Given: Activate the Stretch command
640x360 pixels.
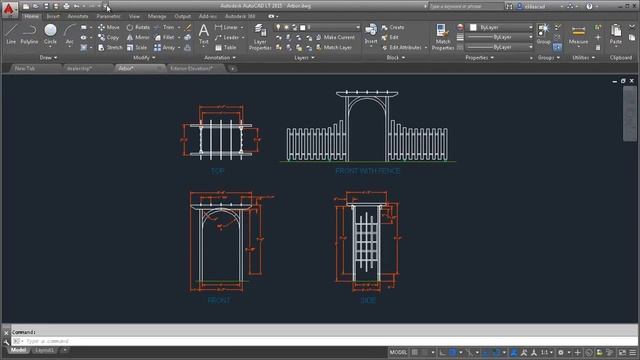Looking at the screenshot, I should [x=110, y=48].
